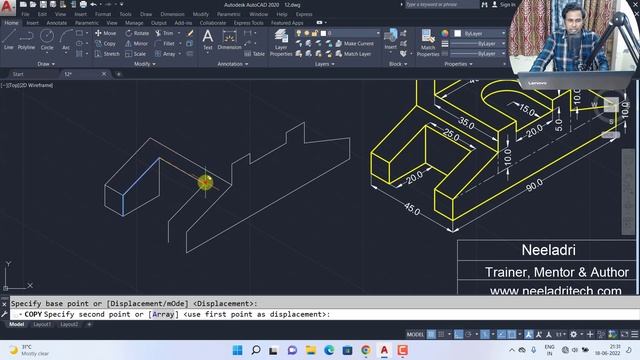Select the Arc tool

pos(66,40)
